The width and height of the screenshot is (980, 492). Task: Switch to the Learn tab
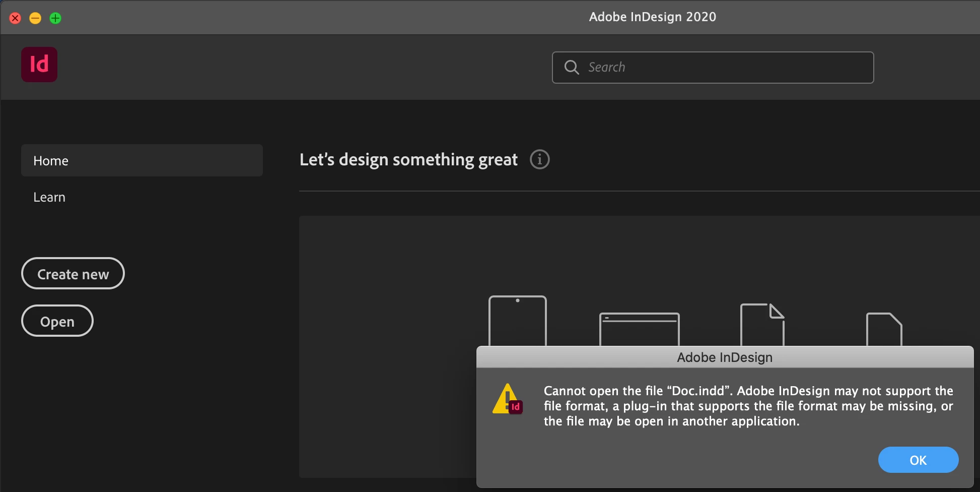click(x=49, y=197)
